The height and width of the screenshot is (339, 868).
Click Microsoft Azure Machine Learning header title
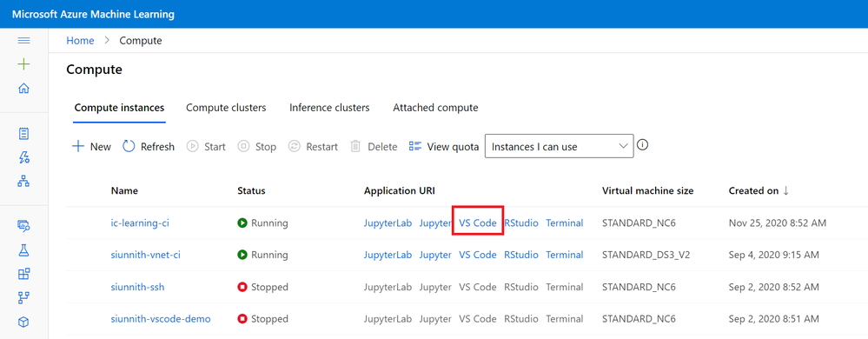point(93,15)
